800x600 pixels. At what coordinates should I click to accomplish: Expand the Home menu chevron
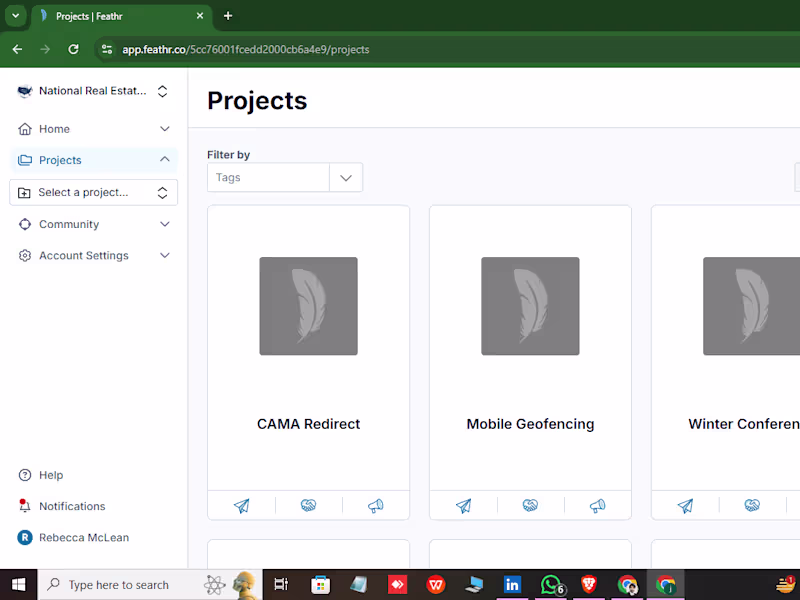(x=165, y=129)
